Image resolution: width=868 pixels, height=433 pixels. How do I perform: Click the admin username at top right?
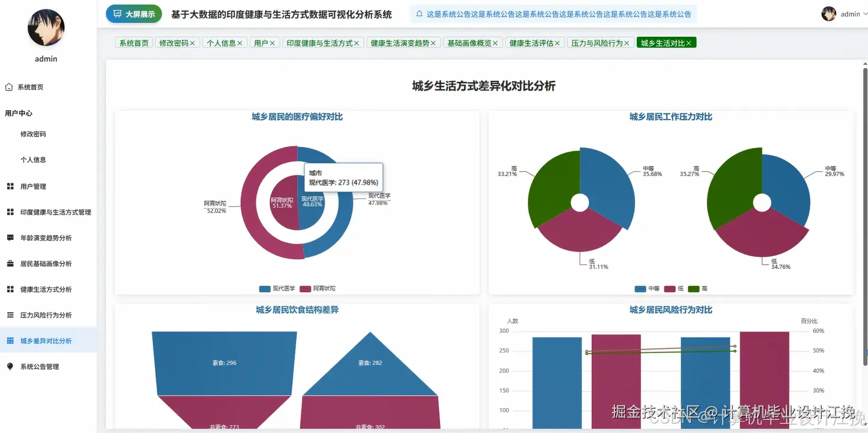point(850,14)
